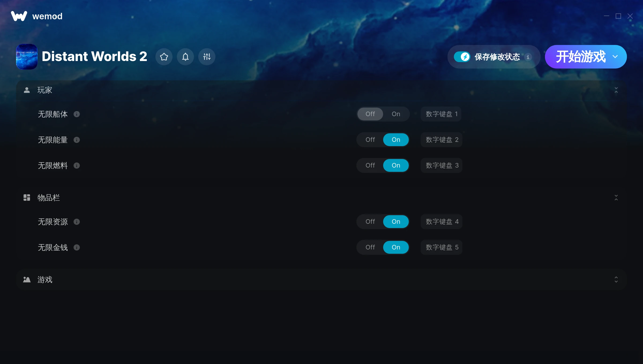The image size is (643, 364).
Task: Click the 开始游戏 button
Action: pyautogui.click(x=580, y=57)
